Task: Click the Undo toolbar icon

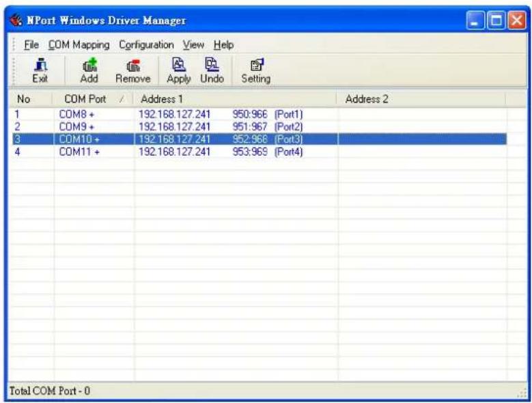Action: [212, 71]
